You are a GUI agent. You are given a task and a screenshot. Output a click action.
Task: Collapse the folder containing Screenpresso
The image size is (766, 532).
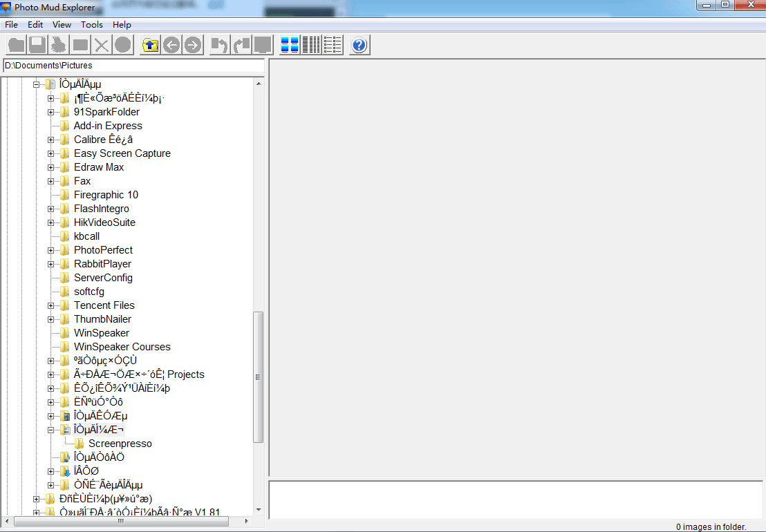pyautogui.click(x=51, y=430)
